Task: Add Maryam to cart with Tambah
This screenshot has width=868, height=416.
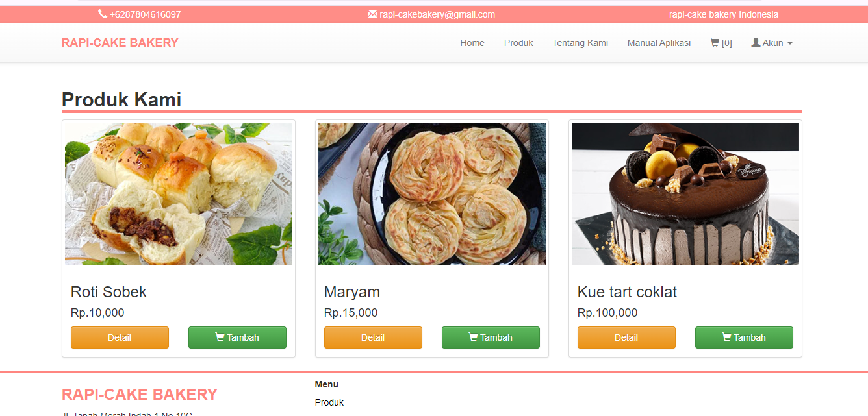Action: [491, 337]
